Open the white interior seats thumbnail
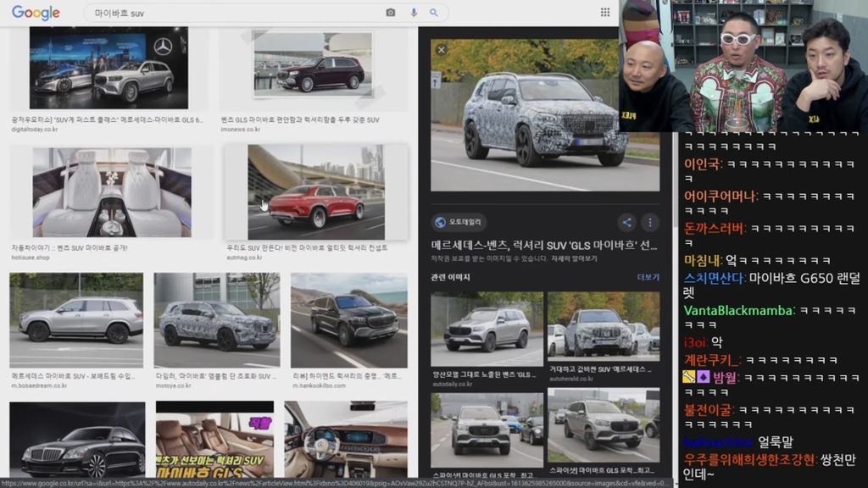The width and height of the screenshot is (868, 488). pyautogui.click(x=112, y=192)
